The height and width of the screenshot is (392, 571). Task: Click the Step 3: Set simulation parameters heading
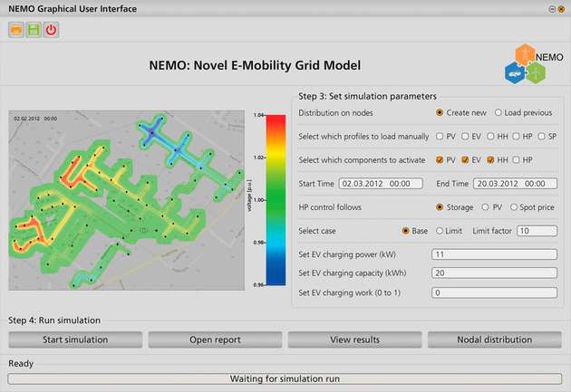[367, 96]
